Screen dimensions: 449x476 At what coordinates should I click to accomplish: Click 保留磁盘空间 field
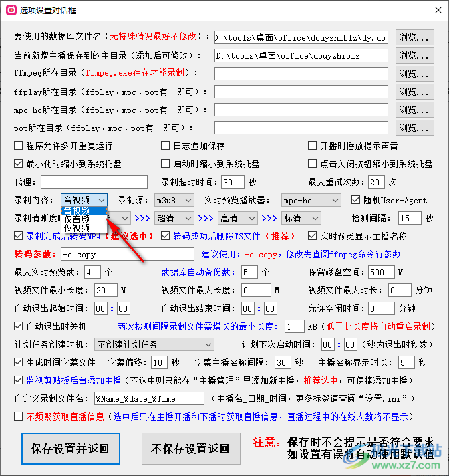pyautogui.click(x=382, y=272)
